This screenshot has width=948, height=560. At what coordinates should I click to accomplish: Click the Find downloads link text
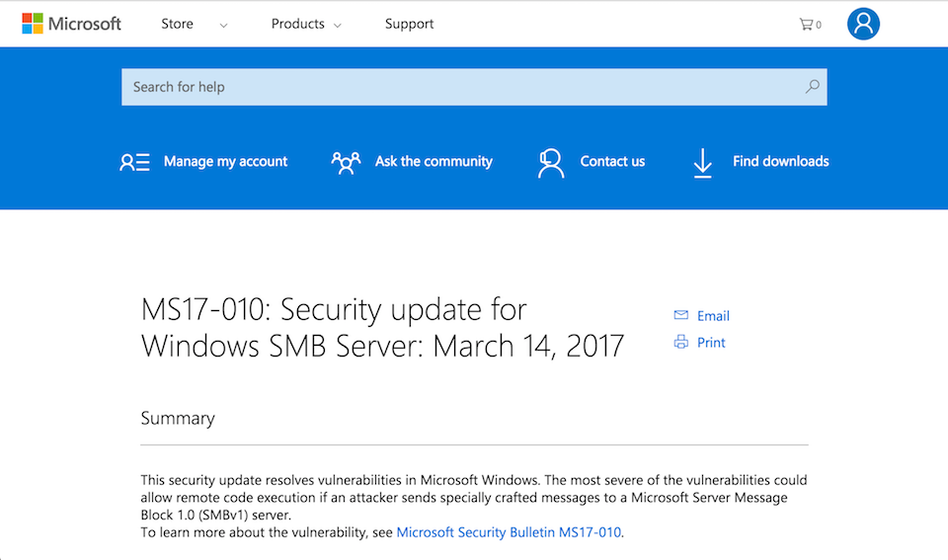point(780,161)
